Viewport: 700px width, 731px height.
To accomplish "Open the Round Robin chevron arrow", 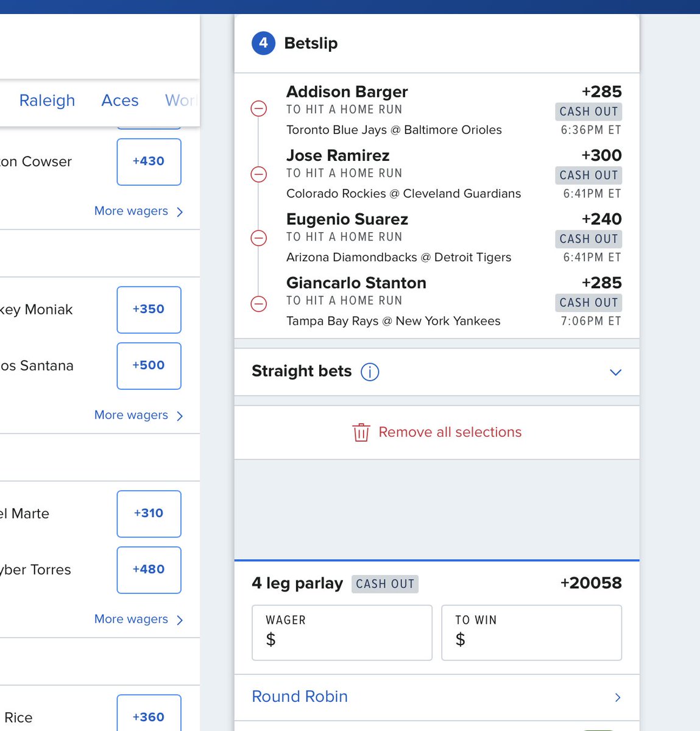I will point(618,697).
